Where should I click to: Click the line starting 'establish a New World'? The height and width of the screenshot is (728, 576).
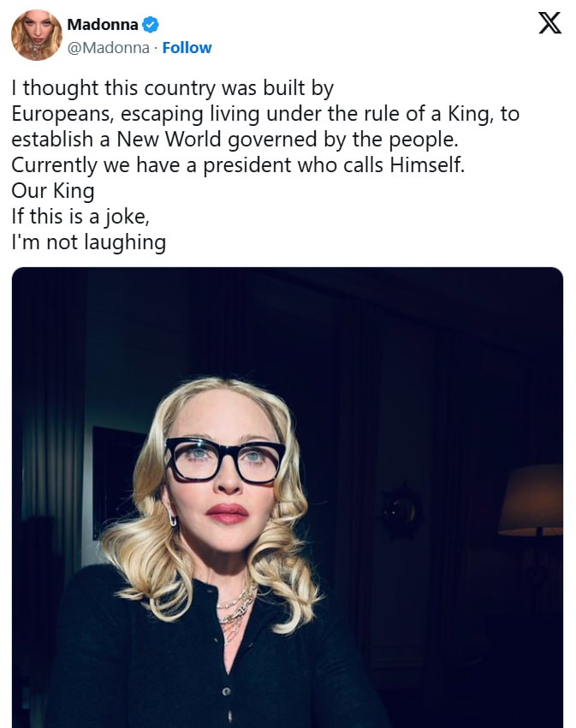235,140
